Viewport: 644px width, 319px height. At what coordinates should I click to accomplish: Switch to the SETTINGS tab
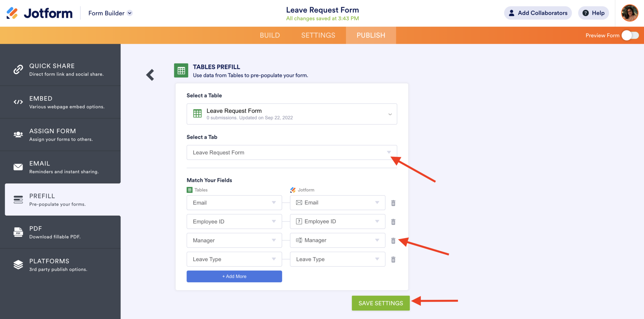click(318, 35)
